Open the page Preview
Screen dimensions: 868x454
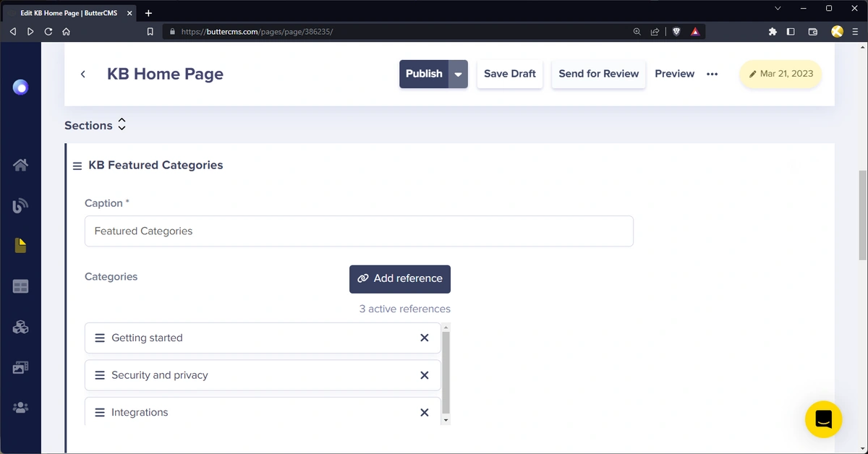coord(675,74)
